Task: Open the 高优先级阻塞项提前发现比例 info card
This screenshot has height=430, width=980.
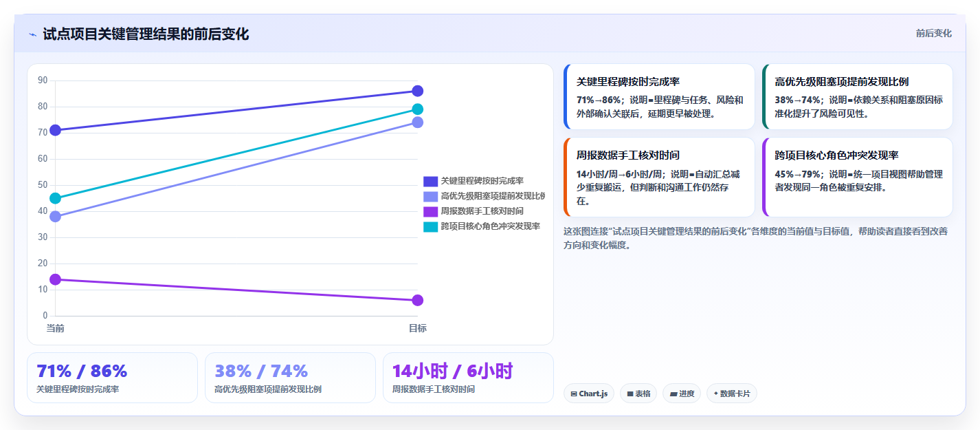Action: (x=858, y=96)
